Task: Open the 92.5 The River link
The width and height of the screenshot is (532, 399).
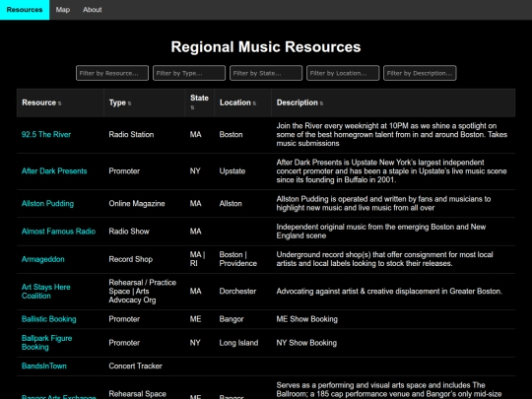Action: [46, 135]
